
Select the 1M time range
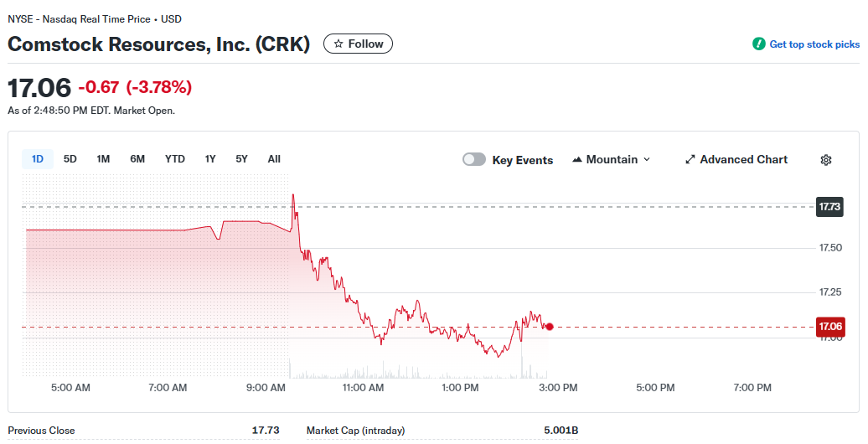point(103,159)
